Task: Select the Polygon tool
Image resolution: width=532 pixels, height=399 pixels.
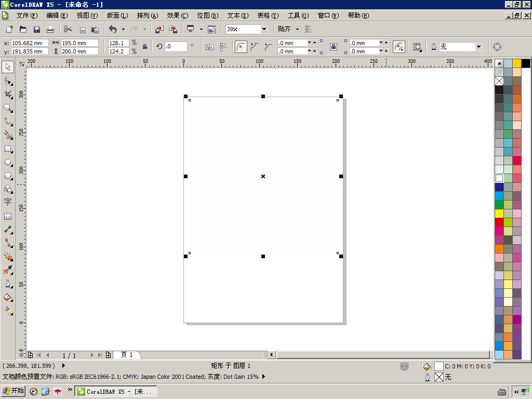Action: pyautogui.click(x=8, y=176)
